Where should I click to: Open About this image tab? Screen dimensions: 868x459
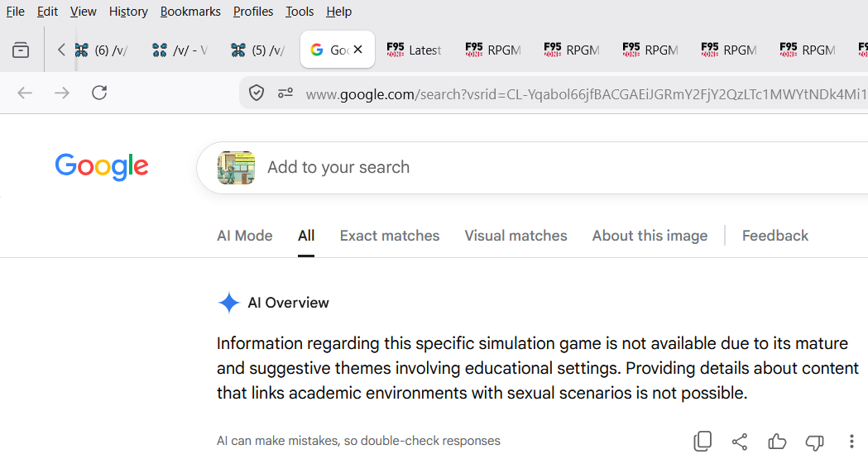[x=650, y=237]
